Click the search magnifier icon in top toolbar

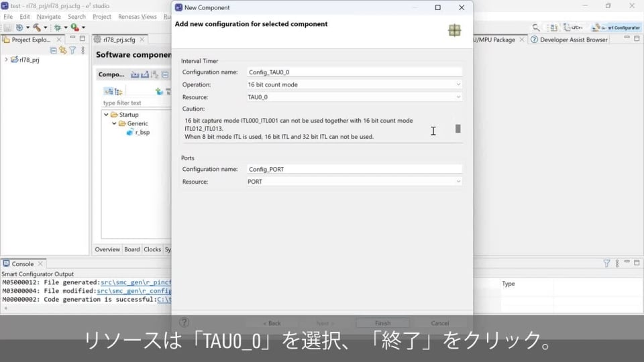tap(536, 27)
